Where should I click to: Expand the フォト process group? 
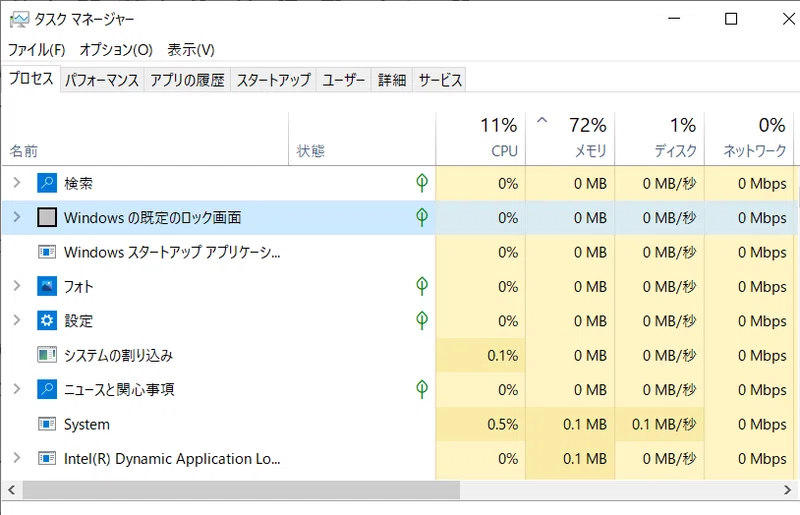[17, 286]
